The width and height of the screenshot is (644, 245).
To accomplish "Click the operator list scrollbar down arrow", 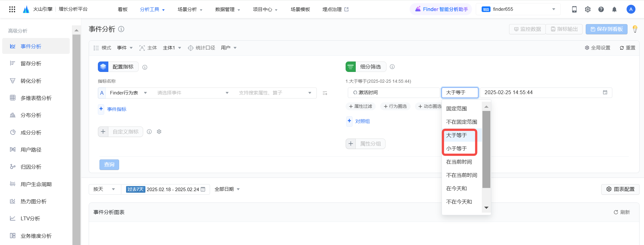I will [486, 208].
